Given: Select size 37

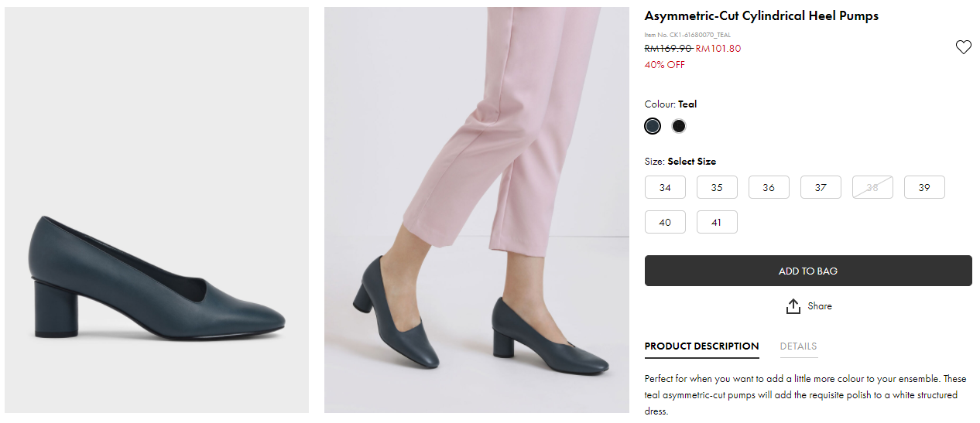Looking at the screenshot, I should pos(821,188).
